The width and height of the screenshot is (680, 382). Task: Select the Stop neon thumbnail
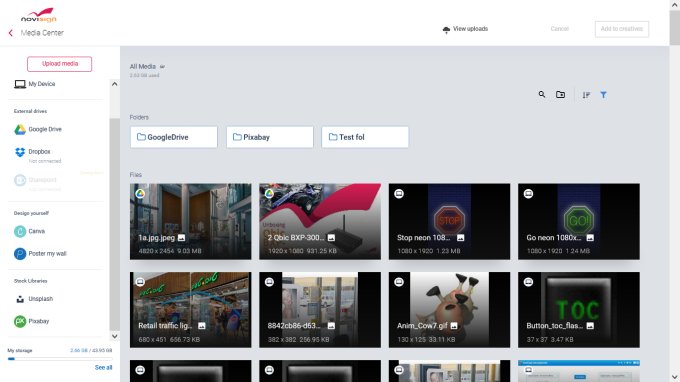pyautogui.click(x=449, y=222)
